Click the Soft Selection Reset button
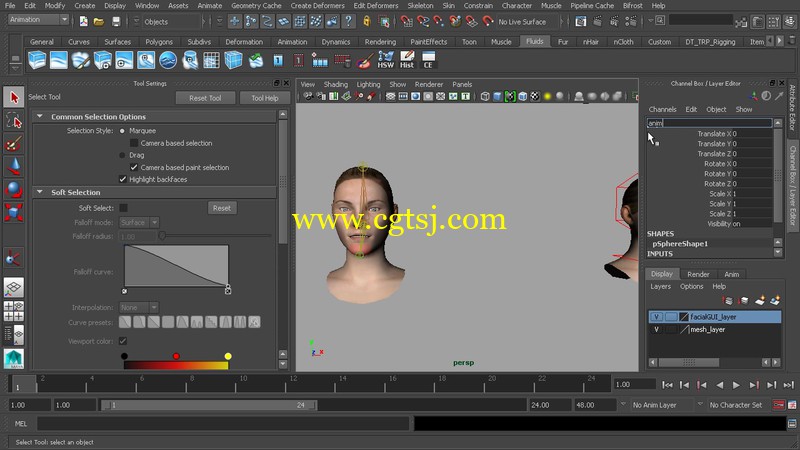The height and width of the screenshot is (450, 800). point(222,208)
